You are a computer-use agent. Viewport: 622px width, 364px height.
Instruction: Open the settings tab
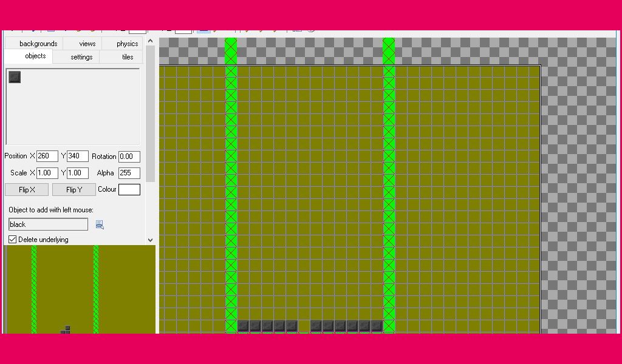click(81, 57)
